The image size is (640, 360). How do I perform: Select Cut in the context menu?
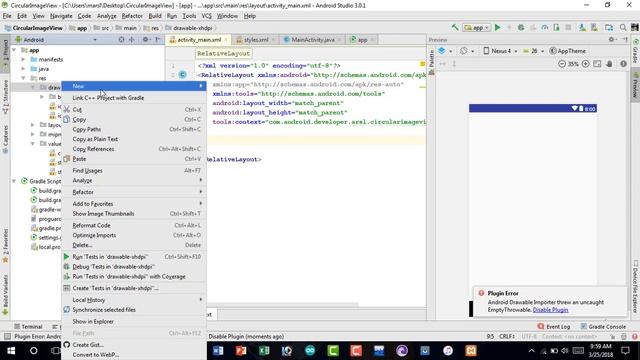pos(133,109)
